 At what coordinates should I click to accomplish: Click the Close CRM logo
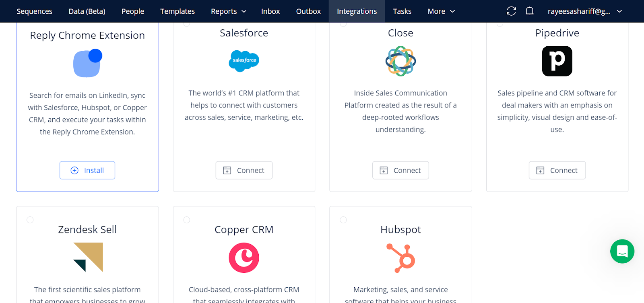(x=400, y=61)
